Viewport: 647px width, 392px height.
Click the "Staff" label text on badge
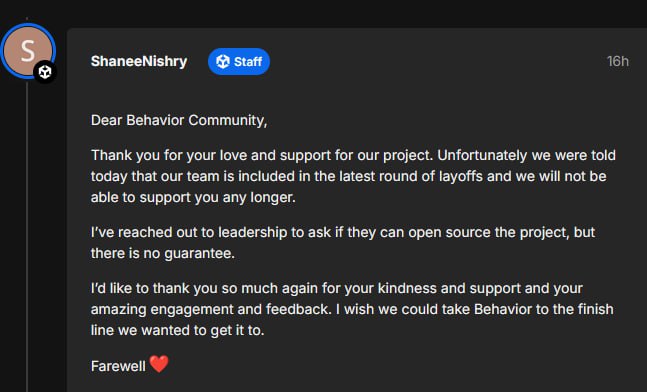(x=248, y=62)
